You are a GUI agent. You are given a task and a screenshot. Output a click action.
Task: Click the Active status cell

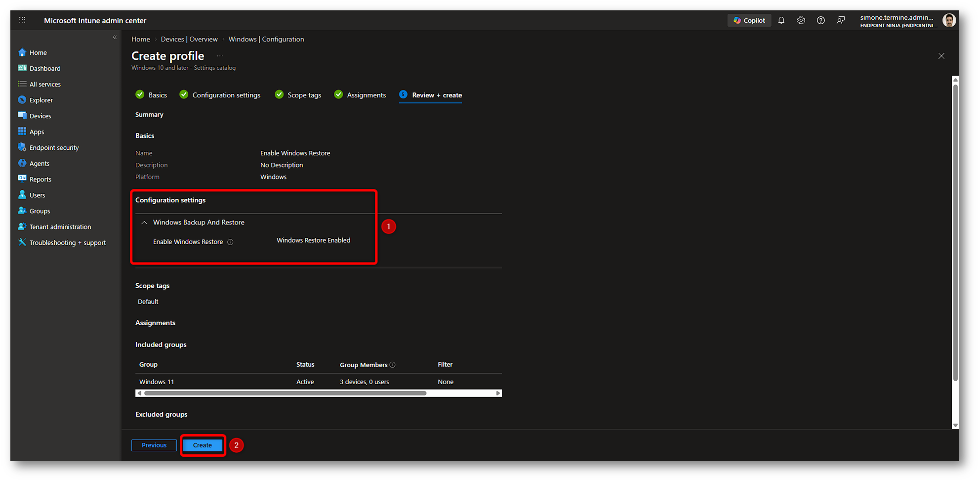tap(305, 382)
